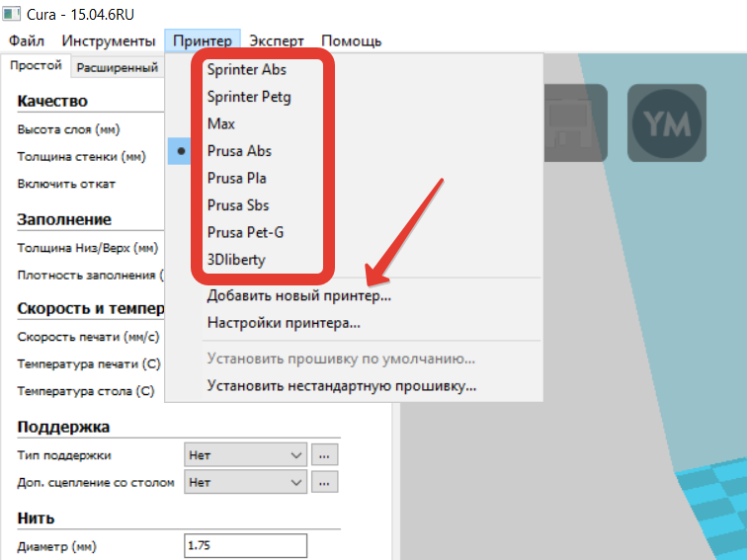Open Настройки принтера from the menu
This screenshot has height=560, width=747.
283,322
